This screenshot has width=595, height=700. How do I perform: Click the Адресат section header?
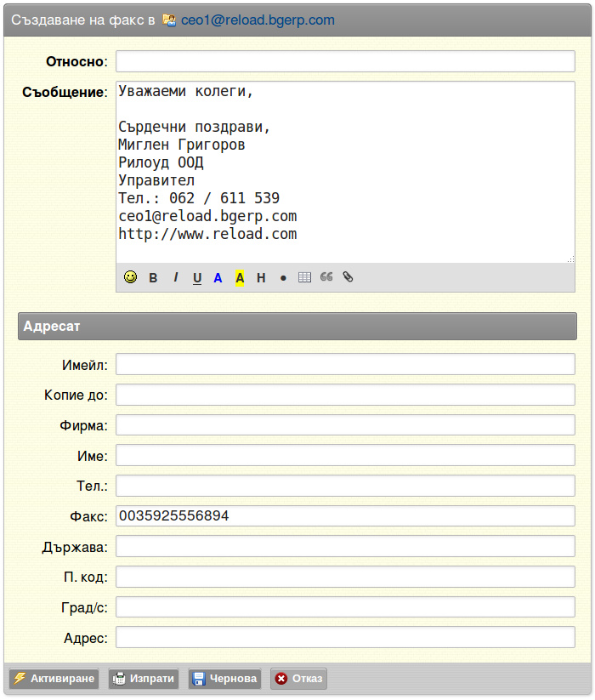coord(297,327)
